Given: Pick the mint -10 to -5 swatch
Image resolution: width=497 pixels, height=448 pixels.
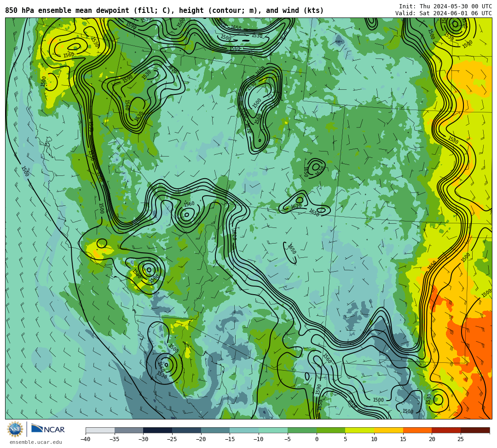Looking at the screenshot, I should (x=273, y=430).
